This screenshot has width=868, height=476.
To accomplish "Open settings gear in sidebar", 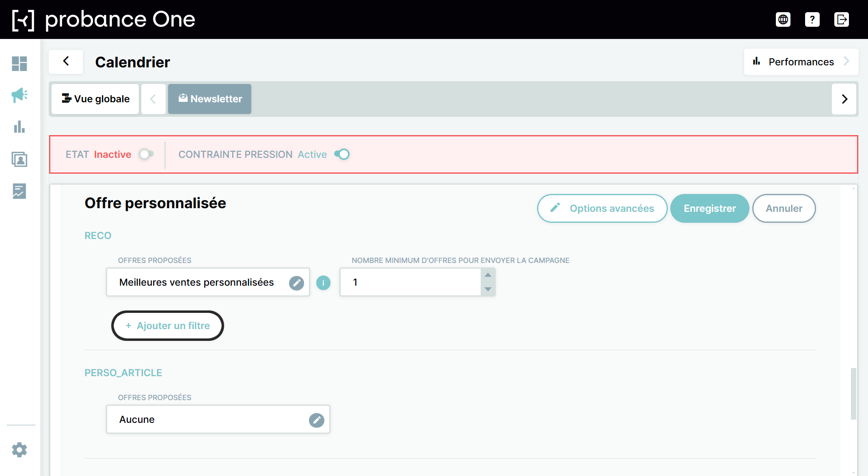I will click(x=19, y=450).
